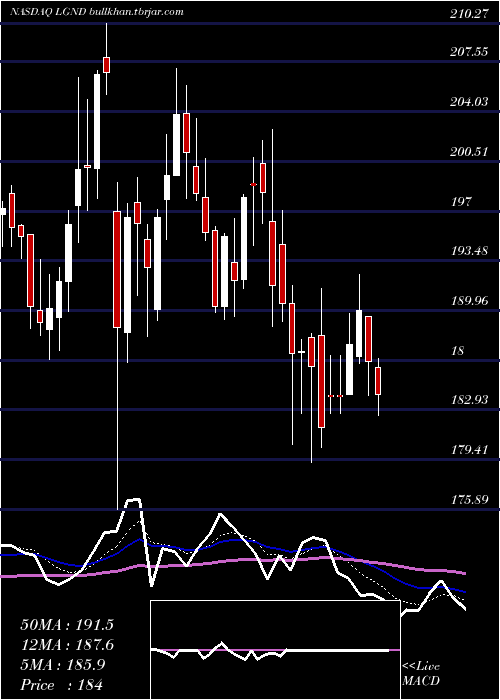
Task: Click the Live MACD label
Action: pos(421,674)
